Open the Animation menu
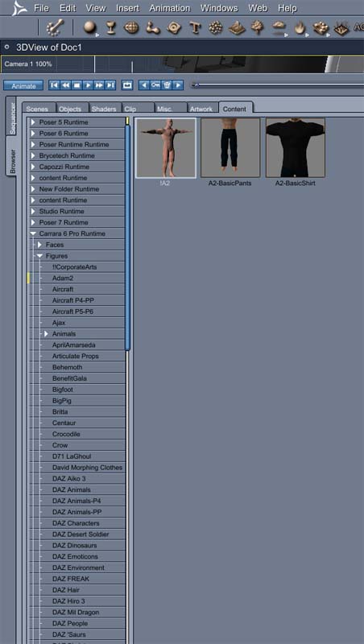 click(x=170, y=8)
